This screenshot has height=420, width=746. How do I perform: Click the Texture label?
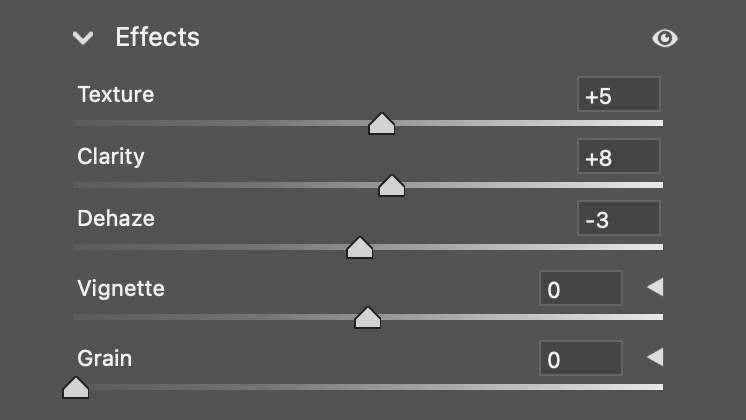pyautogui.click(x=116, y=94)
